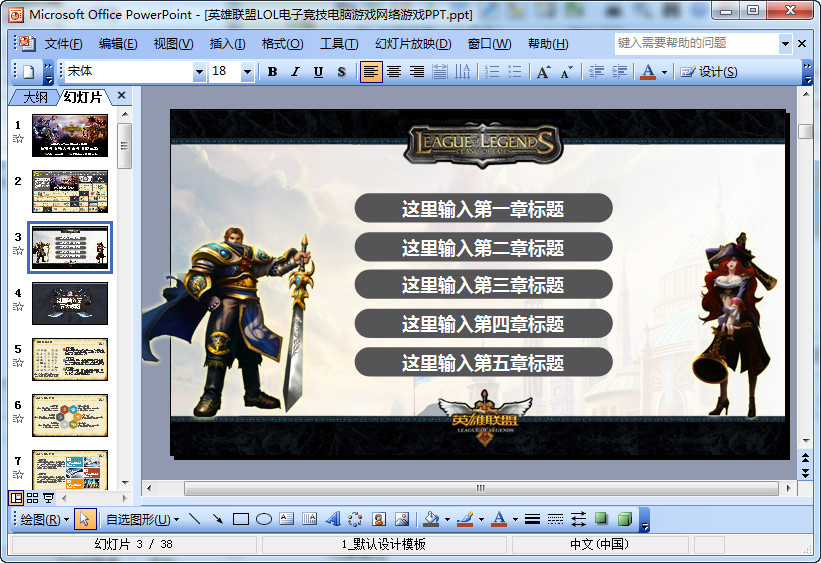Toggle numbered list
Image resolution: width=821 pixels, height=563 pixels.
coord(492,72)
